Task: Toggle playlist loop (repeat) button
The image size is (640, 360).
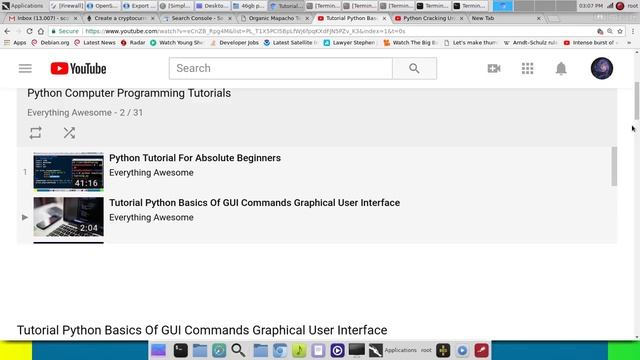Action: [x=36, y=133]
